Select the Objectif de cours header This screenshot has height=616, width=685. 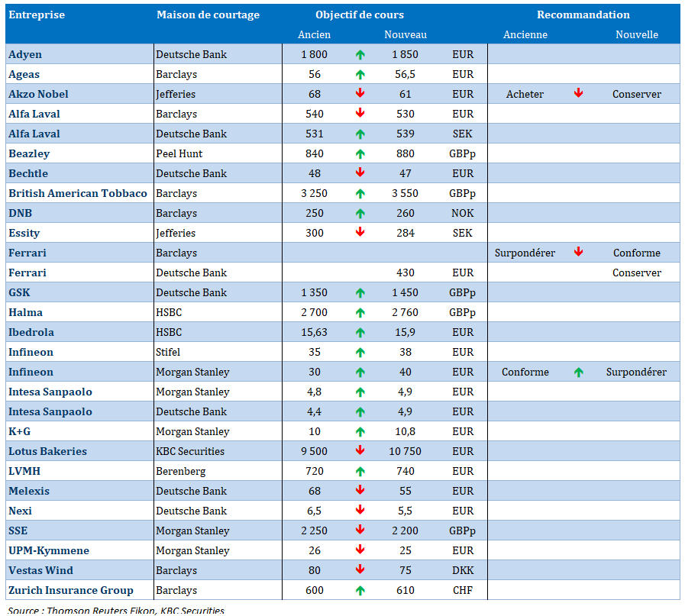(x=360, y=15)
